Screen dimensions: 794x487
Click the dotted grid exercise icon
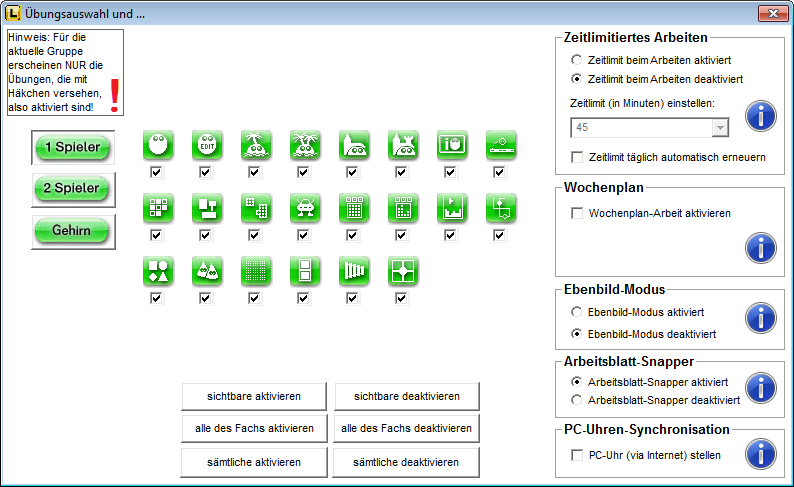(x=255, y=270)
